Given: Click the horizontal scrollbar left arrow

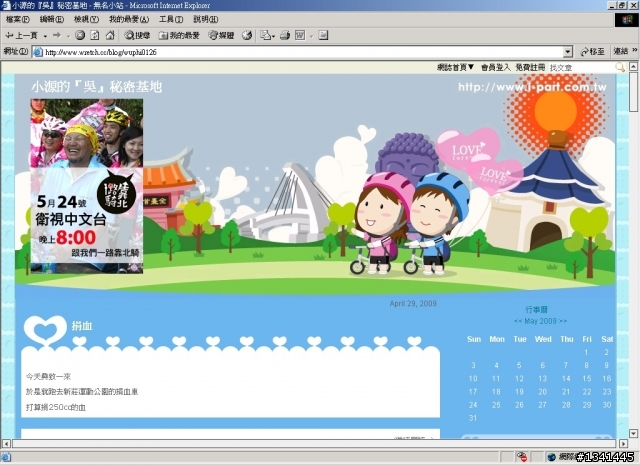Looking at the screenshot, I should click(x=6, y=443).
